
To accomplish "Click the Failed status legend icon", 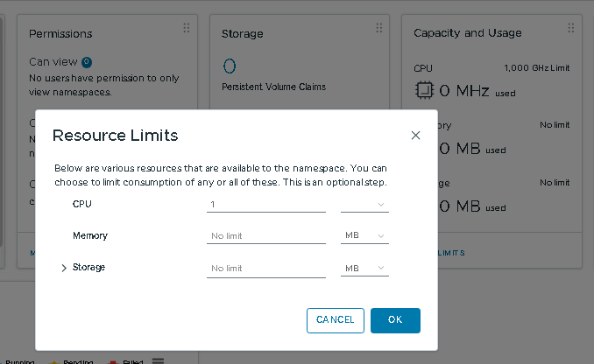I will [x=112, y=362].
